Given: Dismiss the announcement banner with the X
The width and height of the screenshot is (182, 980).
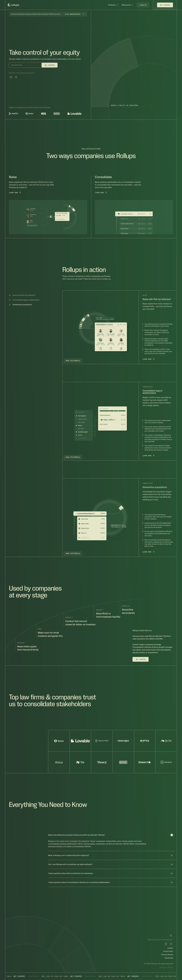Looking at the screenshot, I should 84,14.
